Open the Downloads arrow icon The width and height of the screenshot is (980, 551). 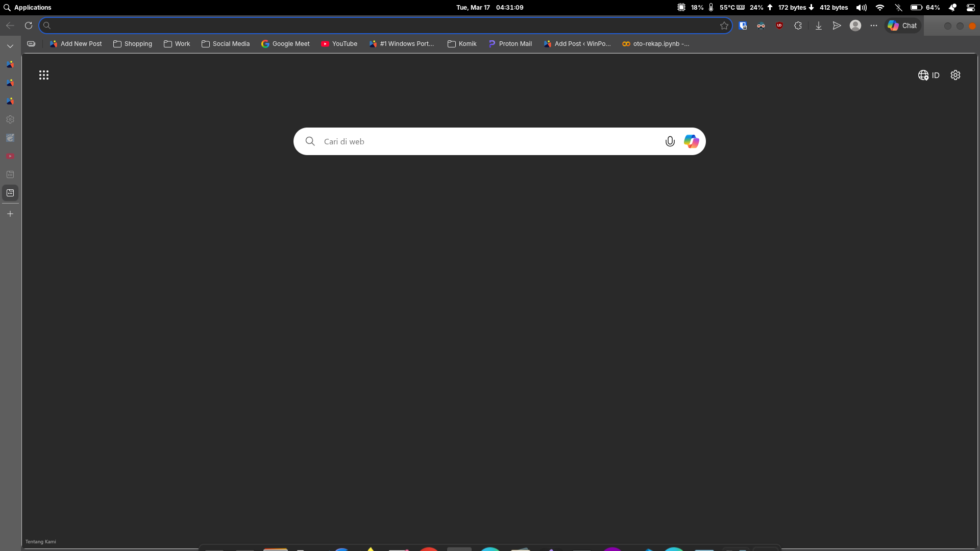818,26
